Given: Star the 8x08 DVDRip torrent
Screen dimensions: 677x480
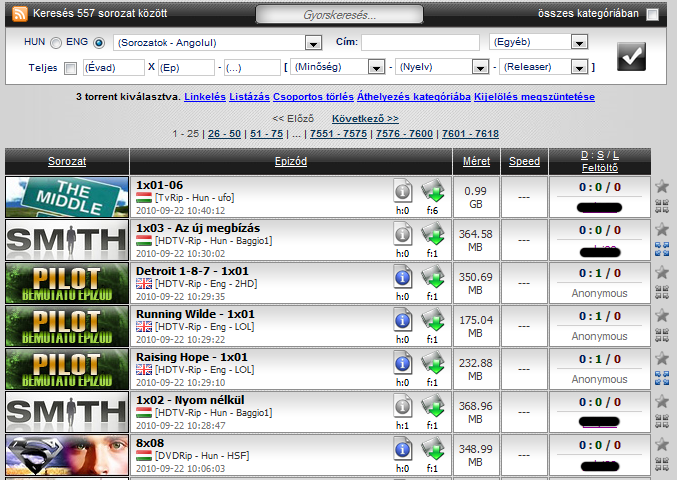Looking at the screenshot, I should (x=661, y=444).
